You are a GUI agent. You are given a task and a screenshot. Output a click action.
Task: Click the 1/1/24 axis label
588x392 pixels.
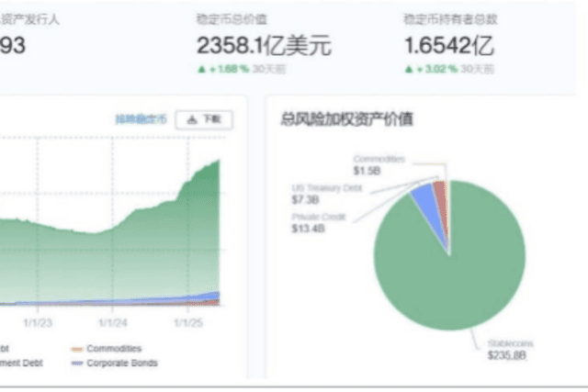[112, 322]
